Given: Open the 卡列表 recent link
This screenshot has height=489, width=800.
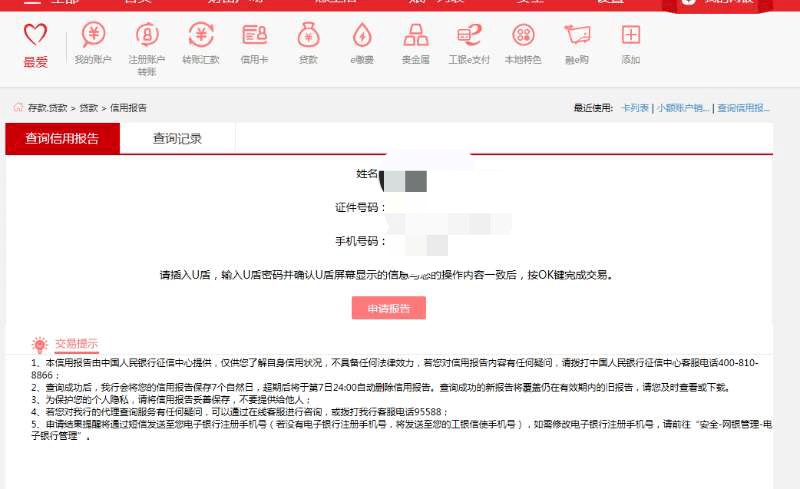Looking at the screenshot, I should pos(635,108).
